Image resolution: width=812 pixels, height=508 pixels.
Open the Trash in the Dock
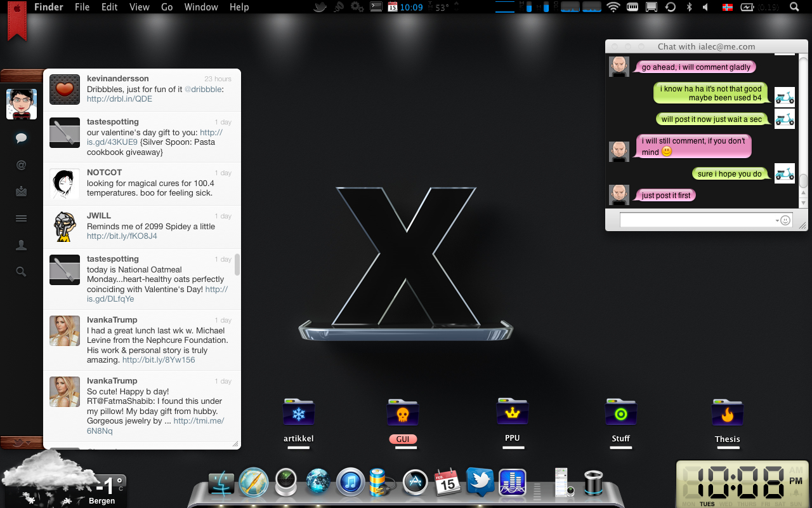tap(594, 483)
